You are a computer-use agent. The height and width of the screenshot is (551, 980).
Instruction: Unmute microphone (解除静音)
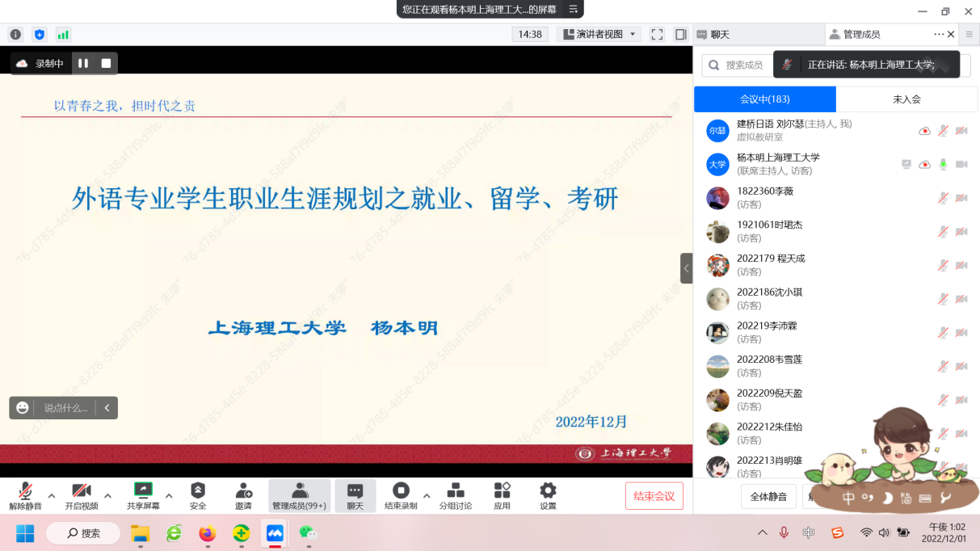click(x=25, y=494)
